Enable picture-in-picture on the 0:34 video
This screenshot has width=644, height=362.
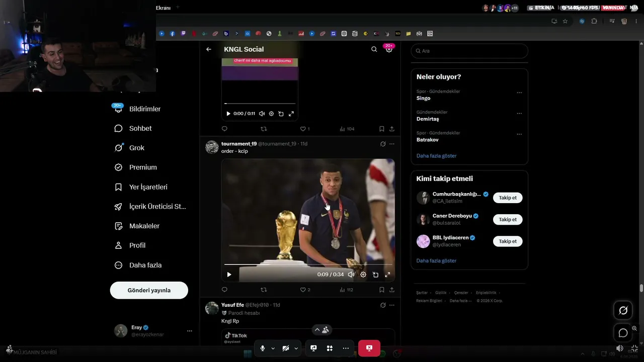(375, 275)
